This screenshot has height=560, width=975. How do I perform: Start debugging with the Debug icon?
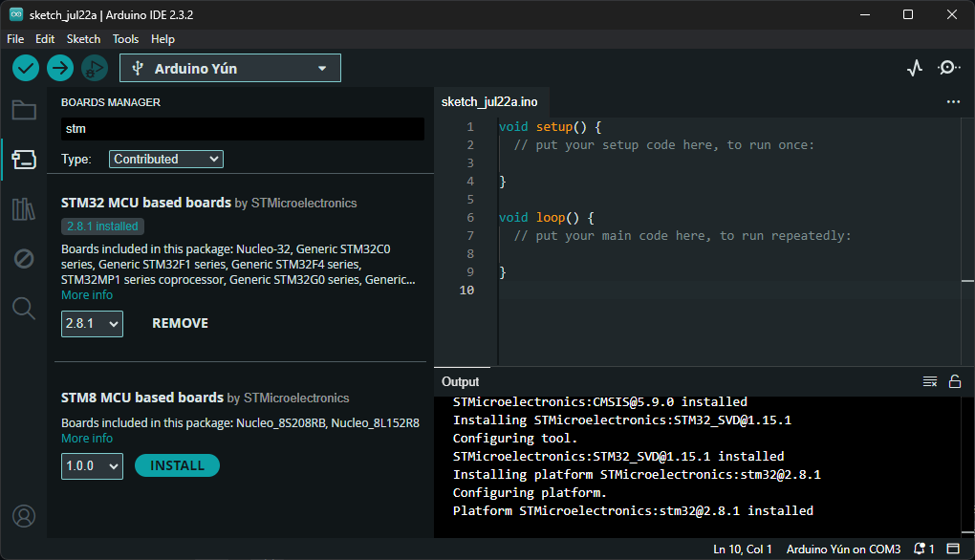tap(94, 68)
